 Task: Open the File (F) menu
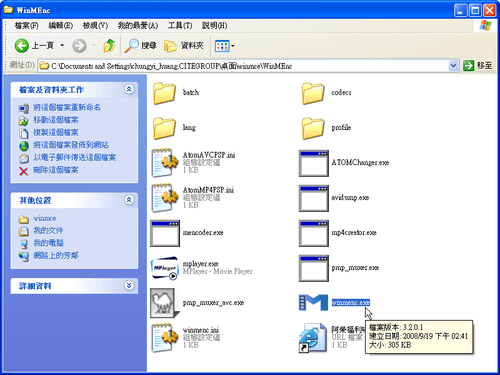click(26, 25)
